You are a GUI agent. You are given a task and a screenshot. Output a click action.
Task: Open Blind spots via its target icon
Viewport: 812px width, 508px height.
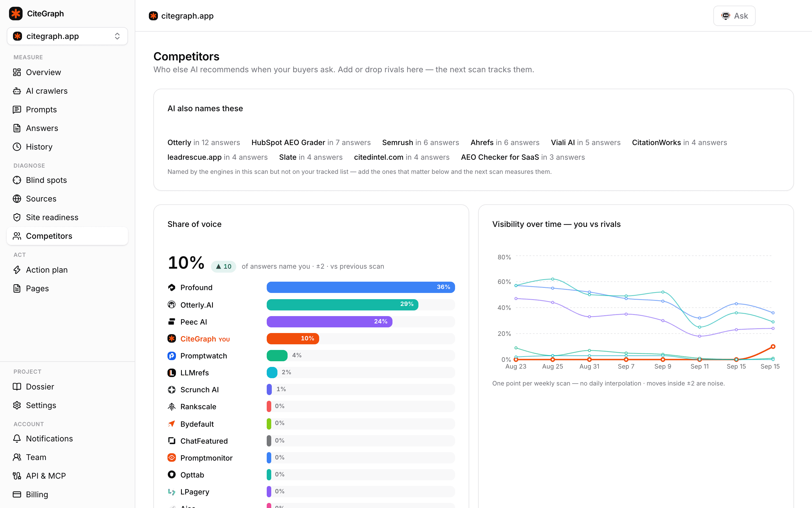point(17,180)
